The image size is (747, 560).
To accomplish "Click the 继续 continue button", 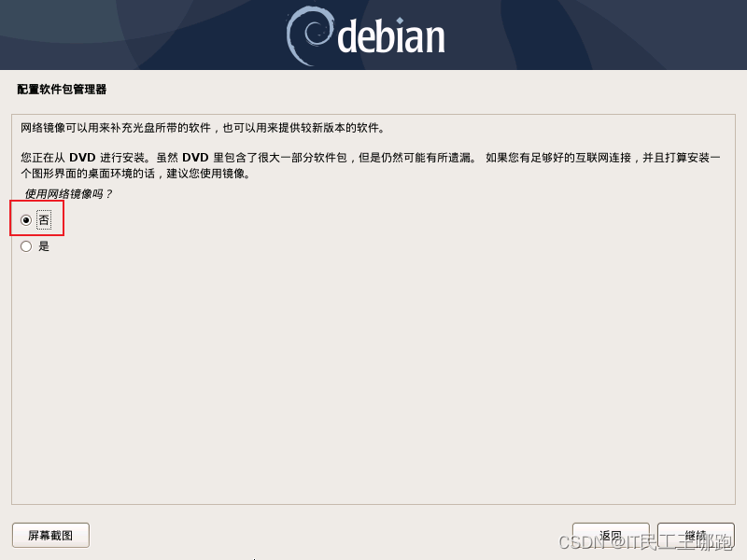I will (696, 535).
